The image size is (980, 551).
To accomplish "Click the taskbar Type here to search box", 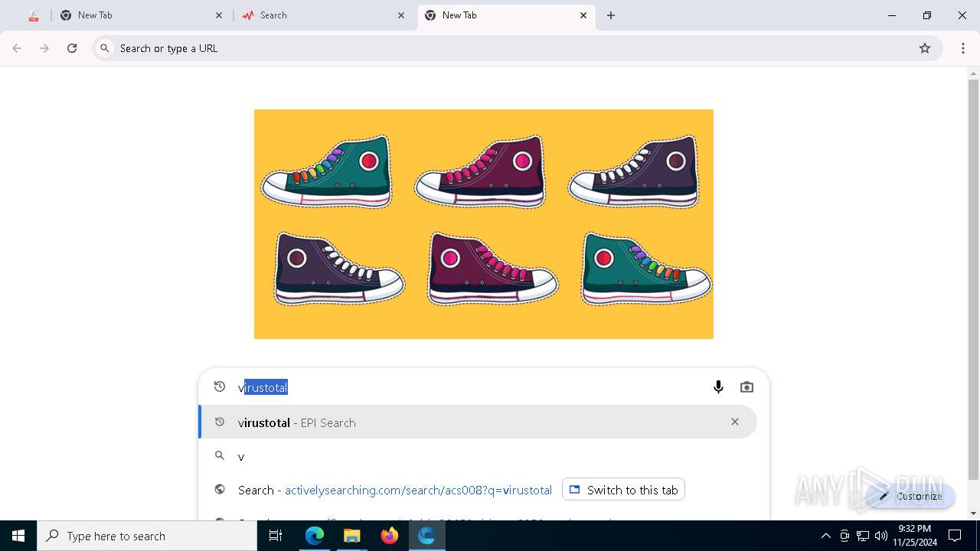I will click(x=147, y=536).
